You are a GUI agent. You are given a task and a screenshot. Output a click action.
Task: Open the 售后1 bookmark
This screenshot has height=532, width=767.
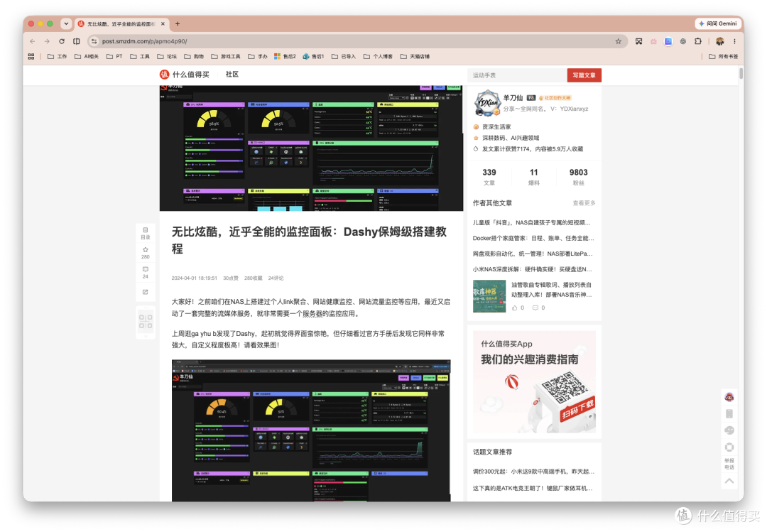pos(313,57)
